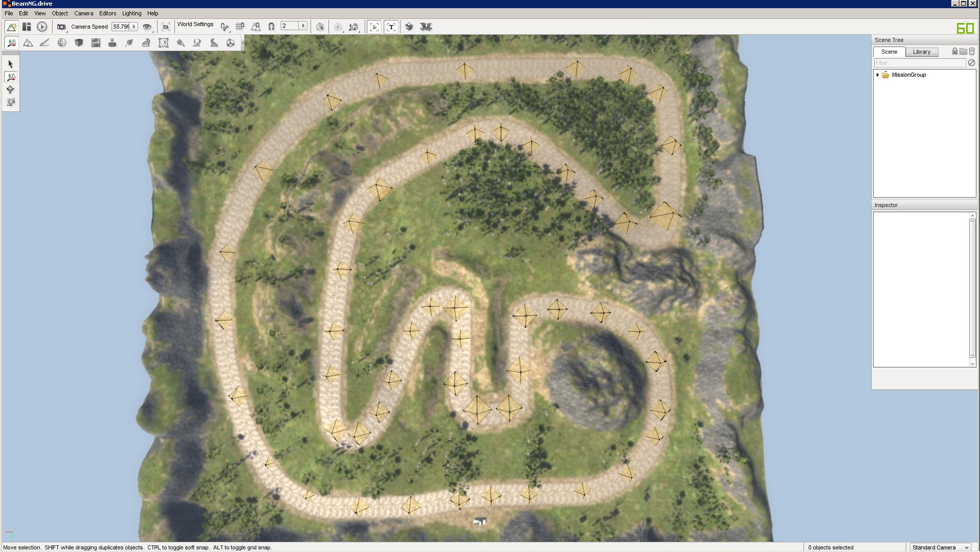Open the Camera Speed slider arrow
The width and height of the screenshot is (980, 552).
(x=134, y=27)
